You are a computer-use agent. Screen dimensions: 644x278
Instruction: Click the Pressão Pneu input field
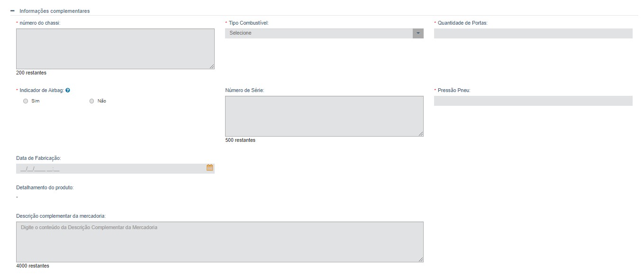(x=533, y=101)
